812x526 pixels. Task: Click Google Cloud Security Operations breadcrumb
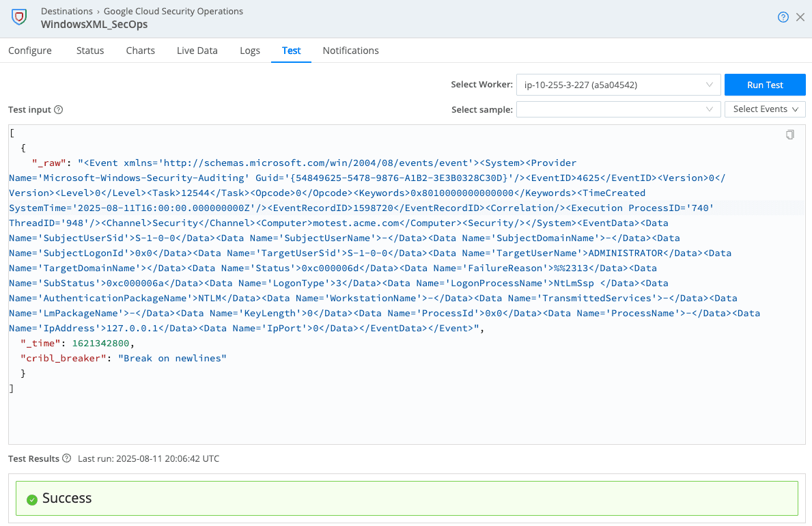pos(173,12)
